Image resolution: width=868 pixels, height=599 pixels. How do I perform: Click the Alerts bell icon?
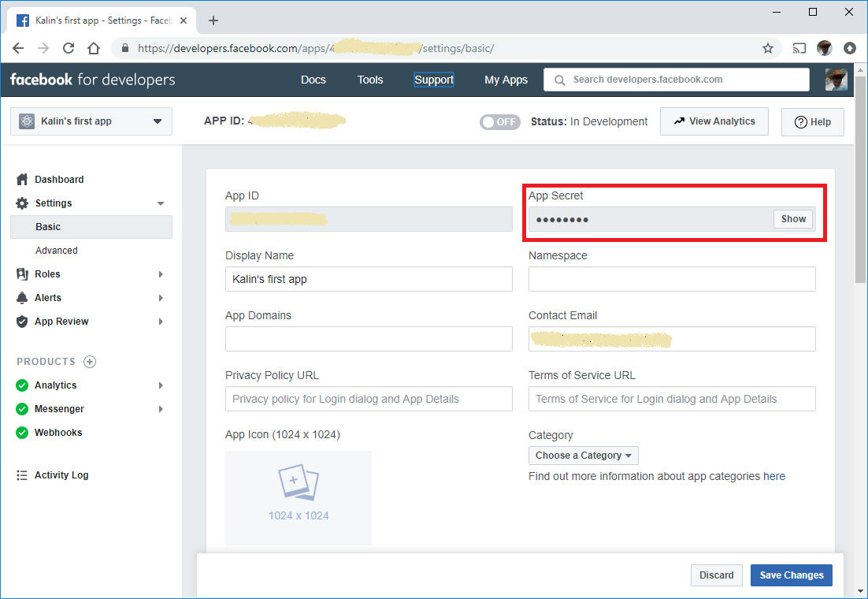click(x=22, y=298)
